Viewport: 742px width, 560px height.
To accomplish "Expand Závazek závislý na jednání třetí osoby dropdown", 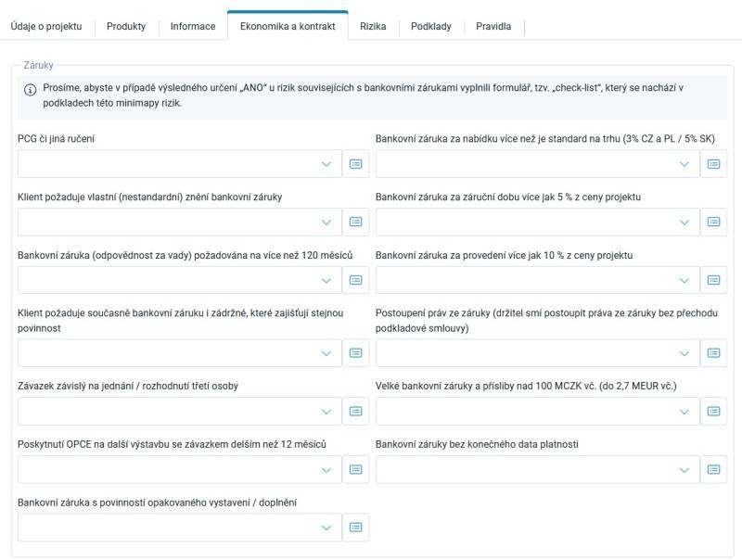I will [x=179, y=411].
